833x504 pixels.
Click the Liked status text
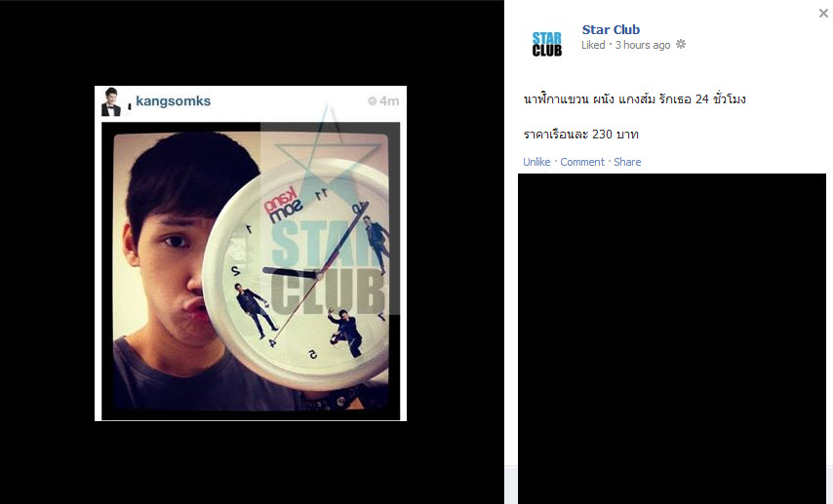[593, 45]
